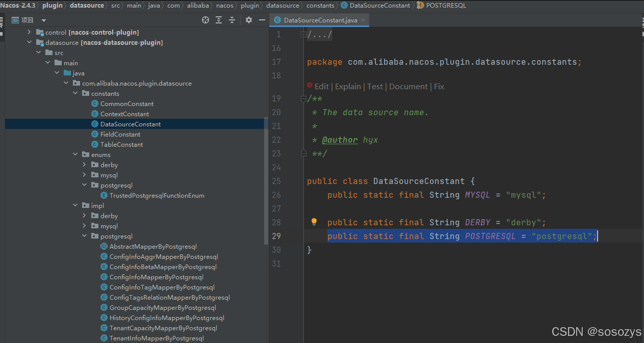
Task: Click the package folder icon of constants
Action: coord(86,93)
